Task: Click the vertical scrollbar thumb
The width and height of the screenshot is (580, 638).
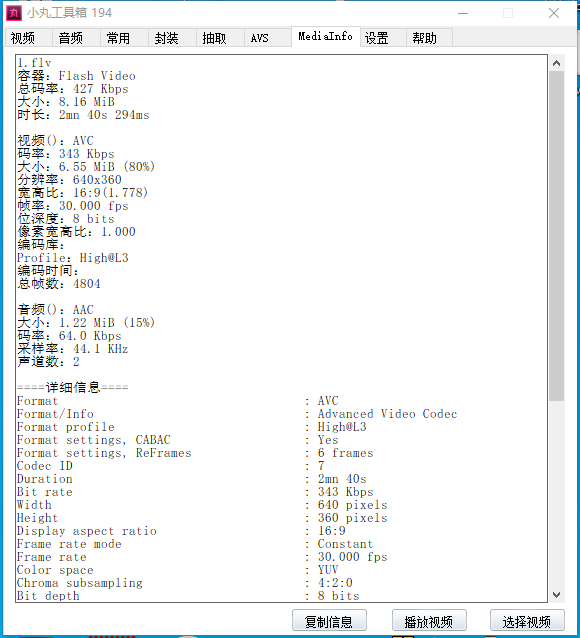Action: pos(556,236)
